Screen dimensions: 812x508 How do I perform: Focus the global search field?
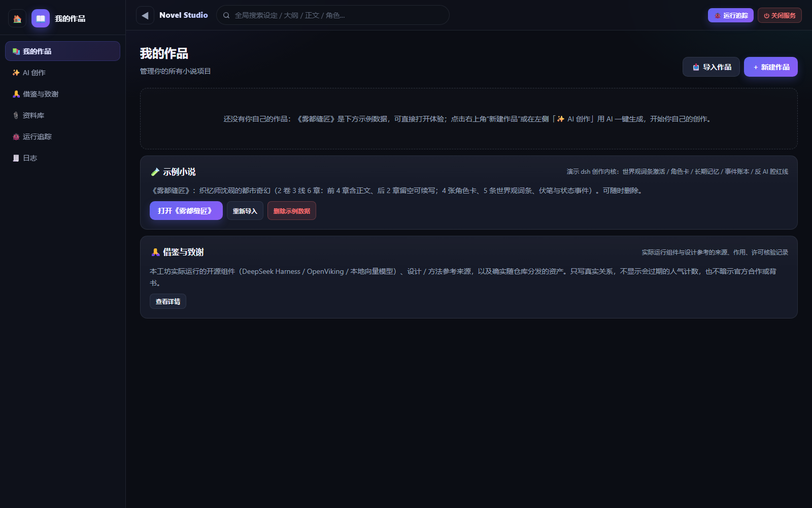[x=333, y=15]
